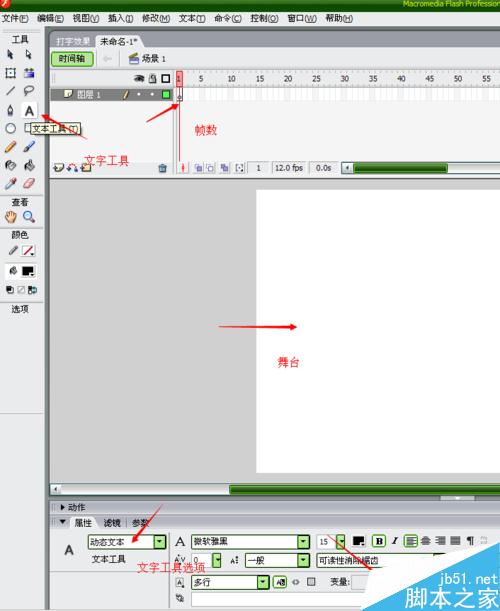Viewport: 500px width, 611px height.
Task: Toggle Edit Multiple Frames button
Action: click(224, 168)
